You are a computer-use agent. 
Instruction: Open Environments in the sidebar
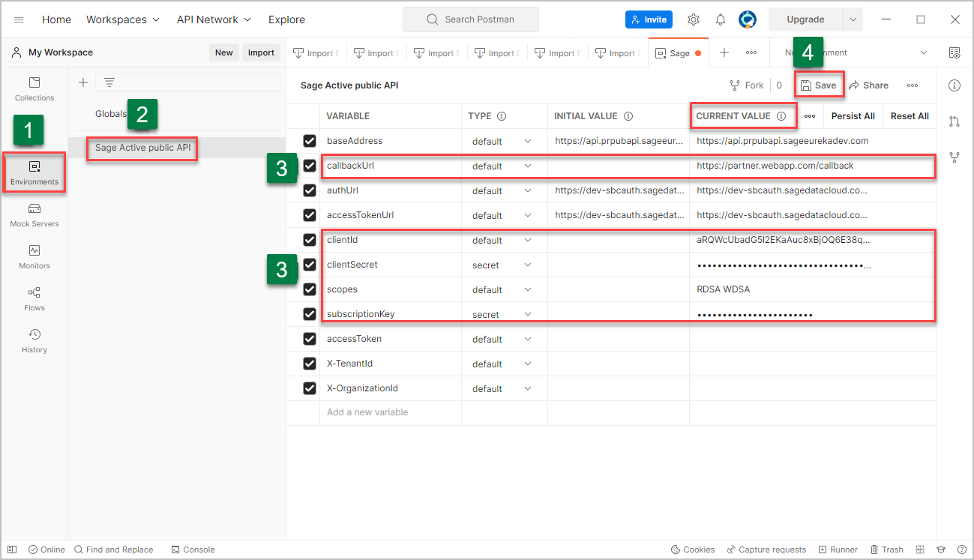pyautogui.click(x=34, y=172)
